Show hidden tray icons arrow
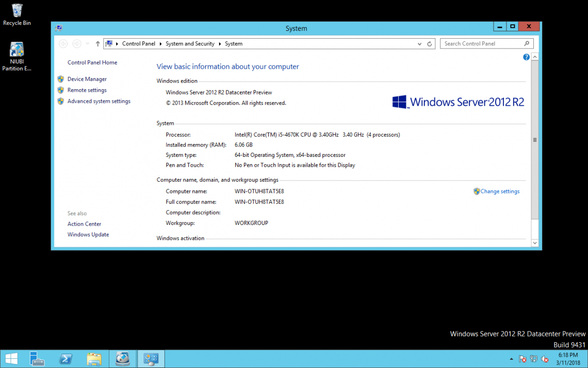Viewport: 588px width, 368px height. click(512, 359)
